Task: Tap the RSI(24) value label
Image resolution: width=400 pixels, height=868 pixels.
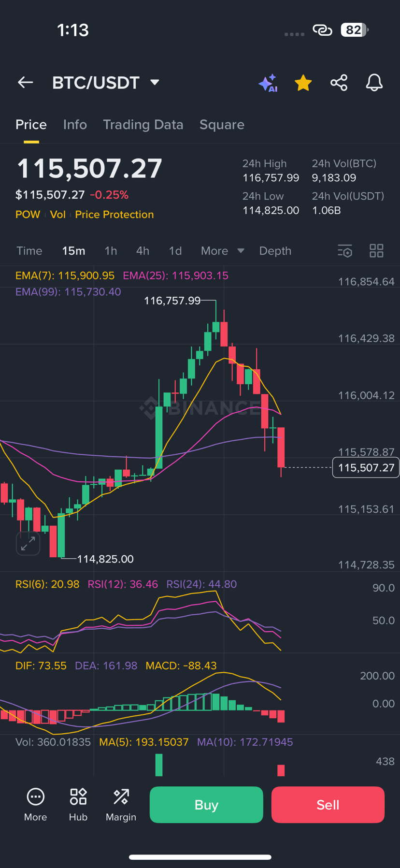Action: [201, 584]
